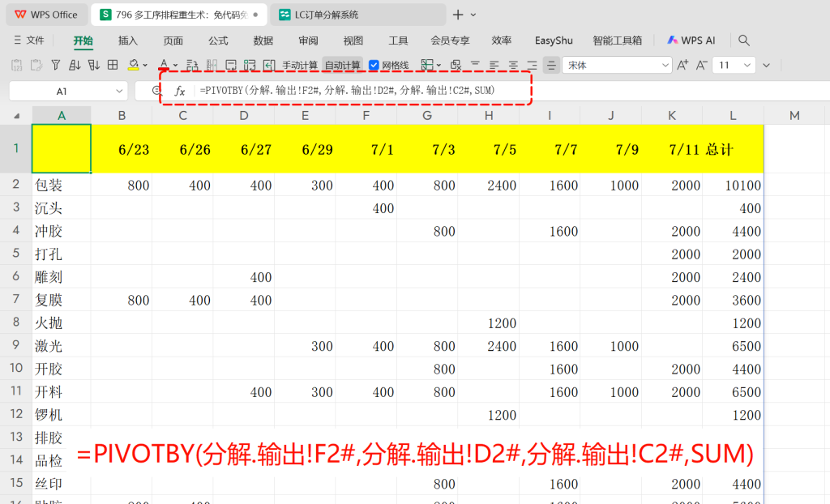Screen dimensions: 830x504
Task: Toggle the highlighted middle-align button
Action: (551, 65)
